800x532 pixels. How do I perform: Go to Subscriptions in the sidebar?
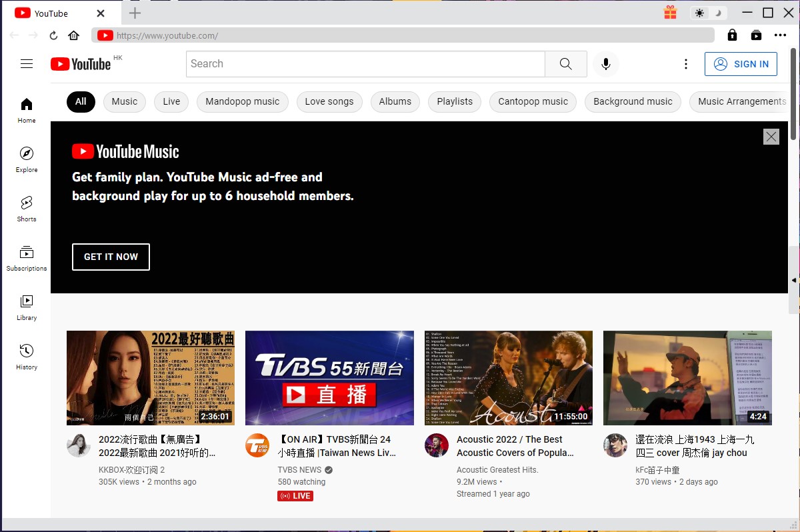(x=27, y=258)
